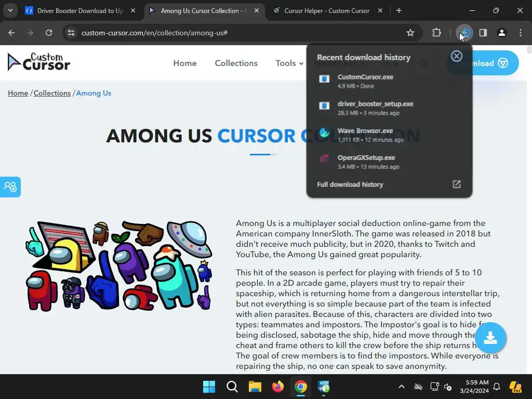Click the muted volume tray icon
This screenshot has width=532, height=399.
point(448,387)
